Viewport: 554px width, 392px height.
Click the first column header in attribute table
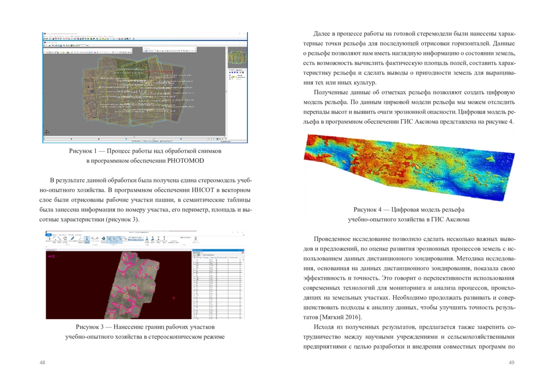(x=200, y=257)
